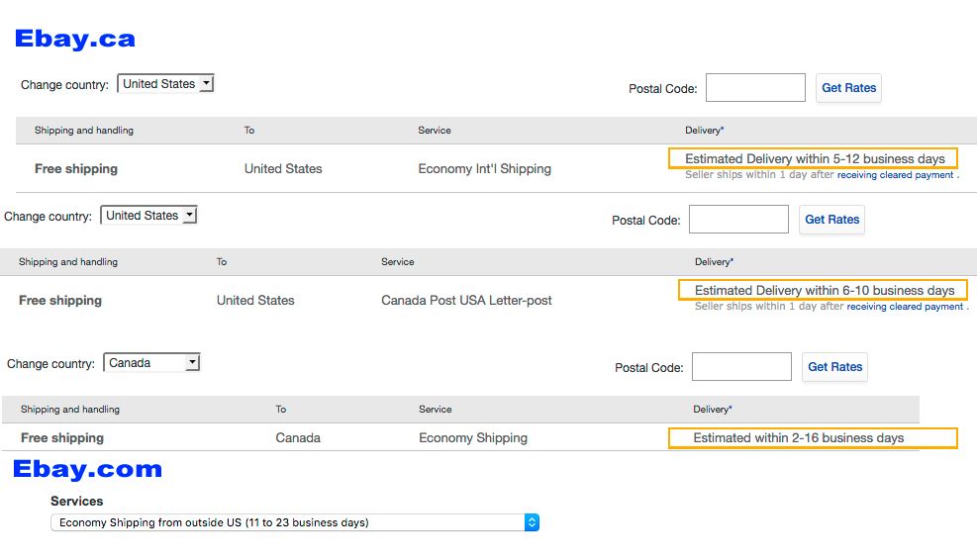
Task: Click the Economy Int'l Shipping service text
Action: pos(484,168)
